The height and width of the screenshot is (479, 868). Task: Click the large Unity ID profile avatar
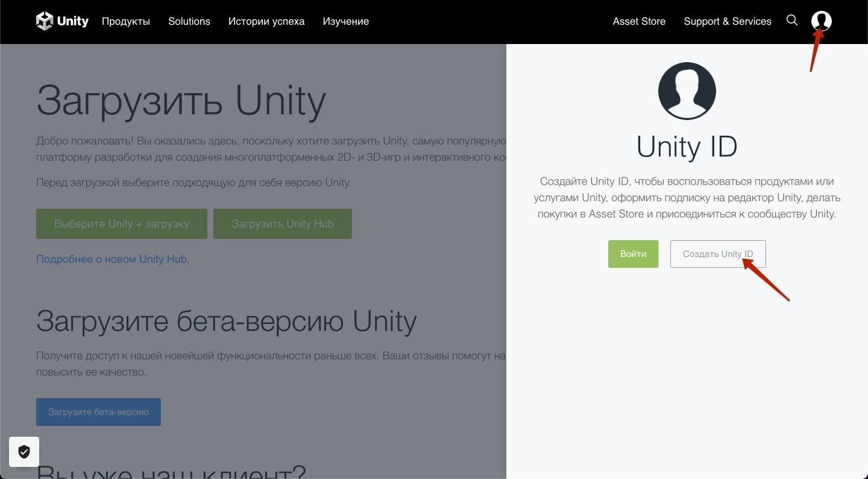687,92
